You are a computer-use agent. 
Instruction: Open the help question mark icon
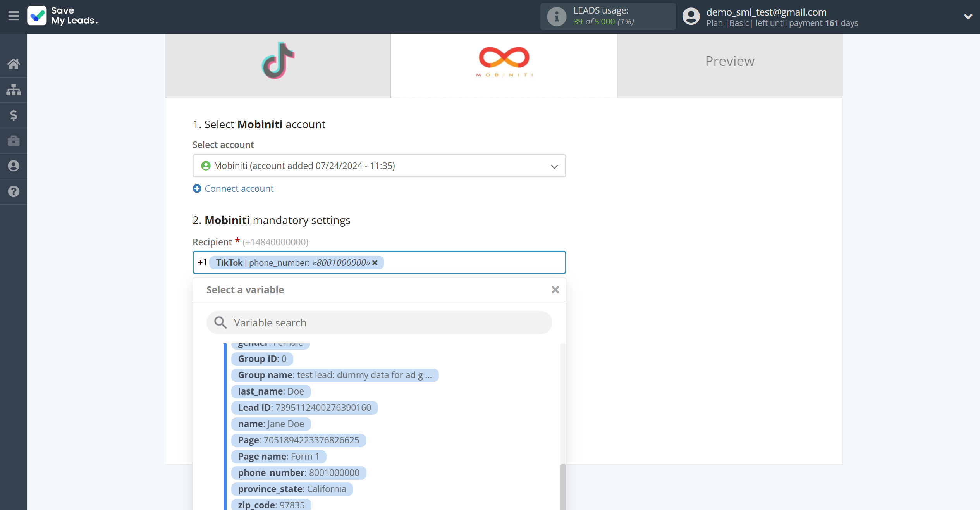(14, 191)
